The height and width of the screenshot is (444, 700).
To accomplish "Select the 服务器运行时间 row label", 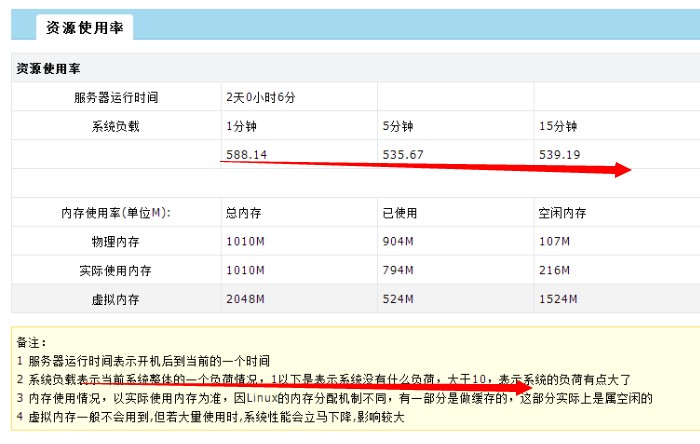I will pyautogui.click(x=116, y=98).
